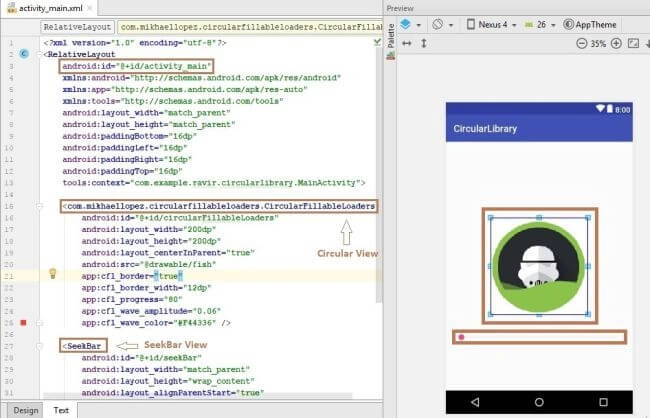650x418 pixels.
Task: Click the yellow lightbulb quick-fix icon
Action: tap(53, 273)
